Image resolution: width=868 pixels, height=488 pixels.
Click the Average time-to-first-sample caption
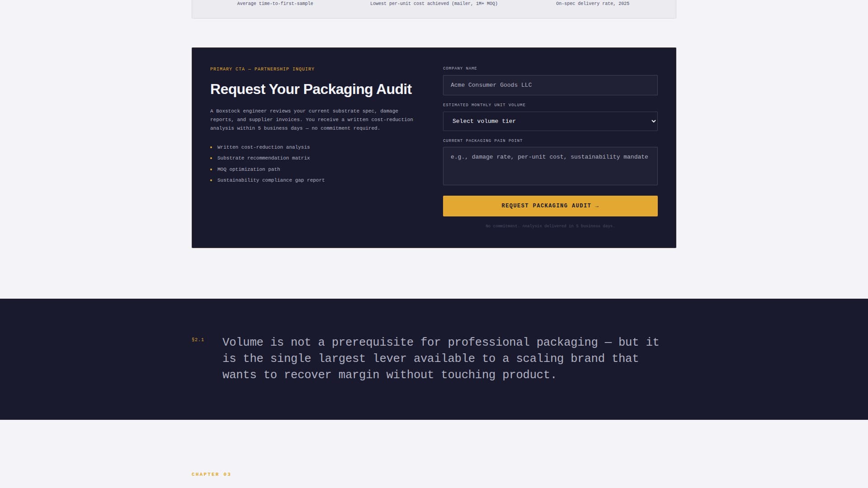pyautogui.click(x=275, y=3)
